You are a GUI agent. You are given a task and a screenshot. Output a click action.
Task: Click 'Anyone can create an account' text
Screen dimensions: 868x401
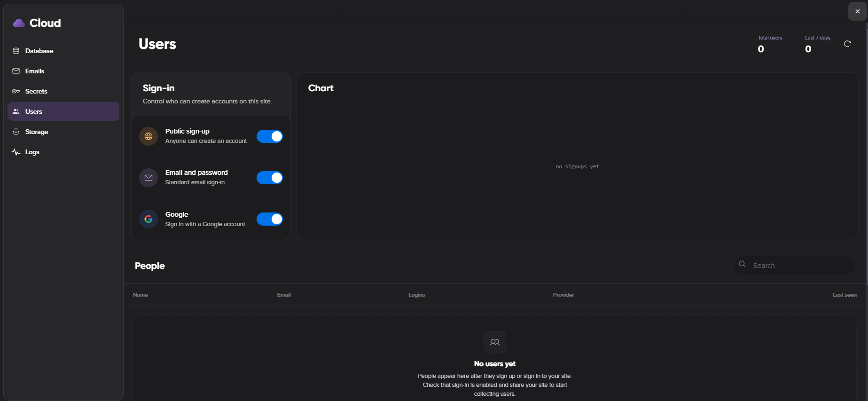[206, 141]
